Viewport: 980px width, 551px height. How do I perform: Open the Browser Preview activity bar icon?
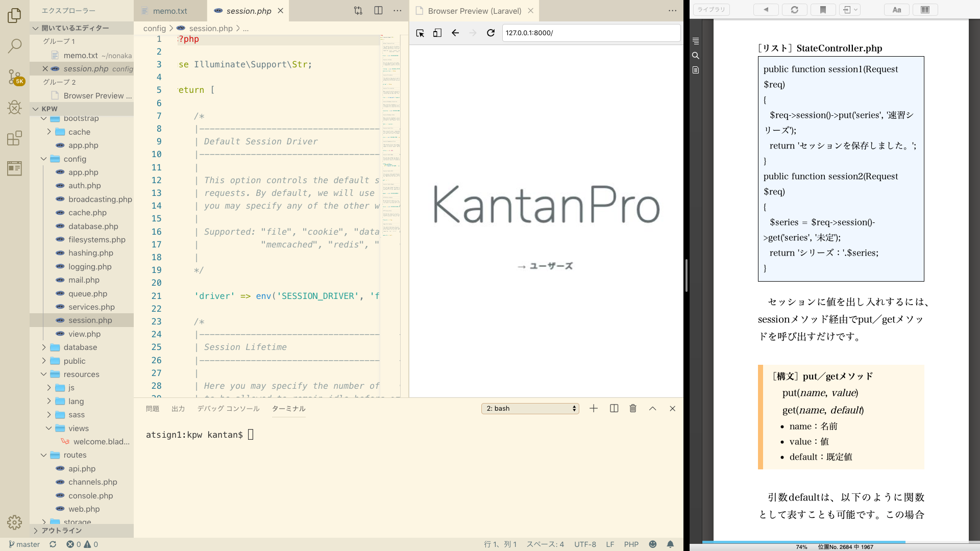tap(14, 168)
